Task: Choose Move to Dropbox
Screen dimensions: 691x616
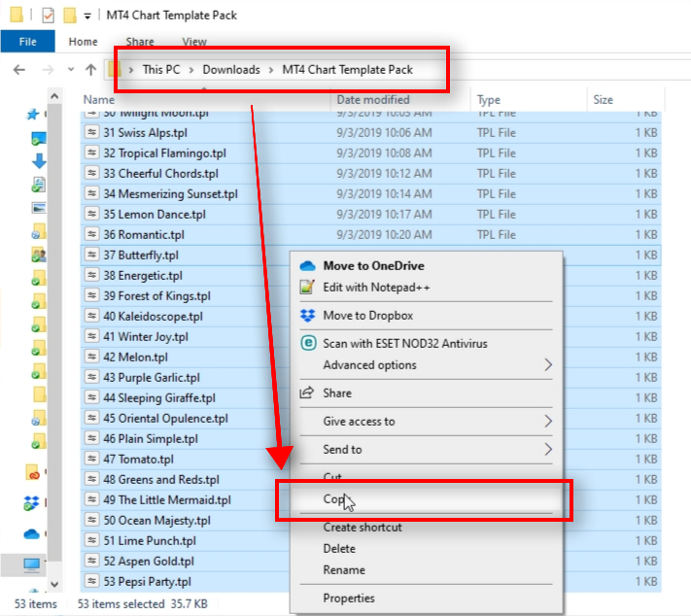Action: click(x=426, y=316)
